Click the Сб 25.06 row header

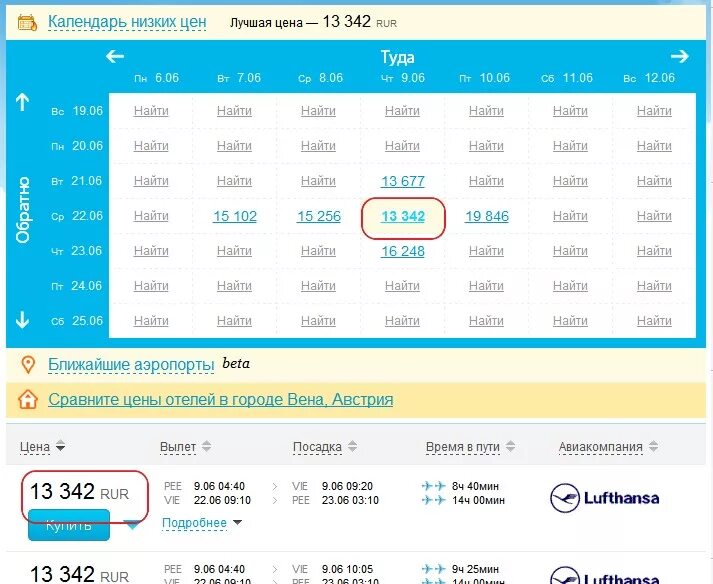tap(77, 321)
